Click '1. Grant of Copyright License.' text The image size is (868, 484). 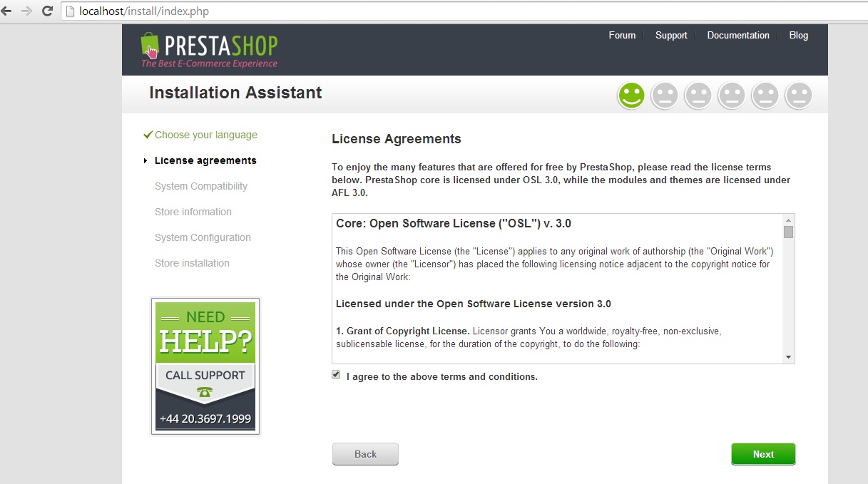click(x=403, y=331)
